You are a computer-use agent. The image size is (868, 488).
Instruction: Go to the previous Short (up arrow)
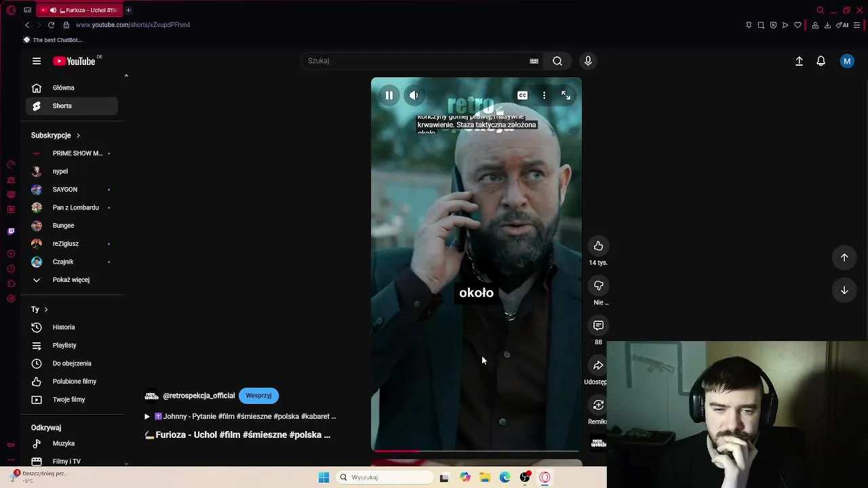pyautogui.click(x=844, y=258)
